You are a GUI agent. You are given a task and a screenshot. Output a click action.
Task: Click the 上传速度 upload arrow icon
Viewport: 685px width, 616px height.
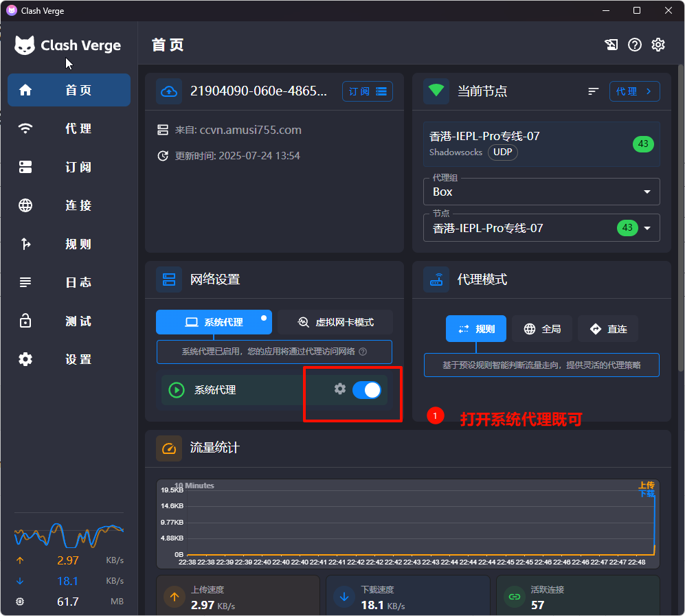pos(175,597)
